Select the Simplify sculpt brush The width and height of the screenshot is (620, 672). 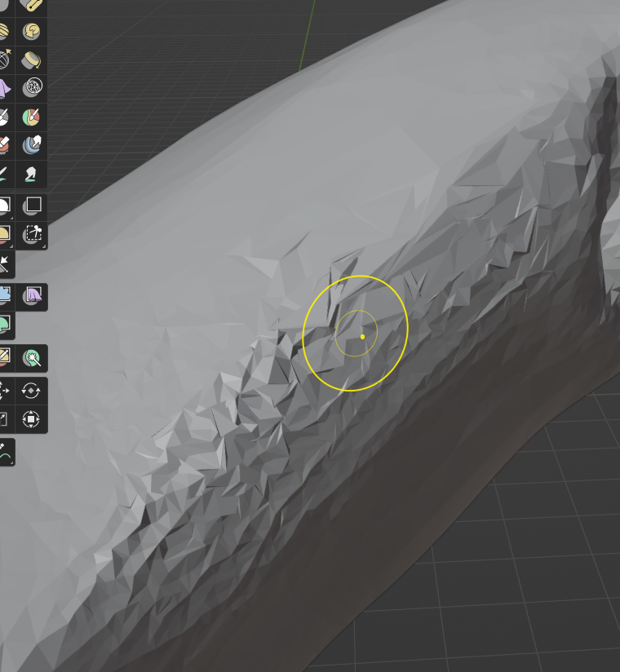[31, 88]
